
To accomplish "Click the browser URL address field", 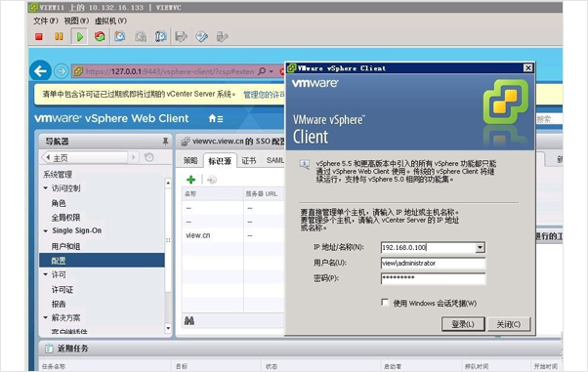I will (x=170, y=71).
